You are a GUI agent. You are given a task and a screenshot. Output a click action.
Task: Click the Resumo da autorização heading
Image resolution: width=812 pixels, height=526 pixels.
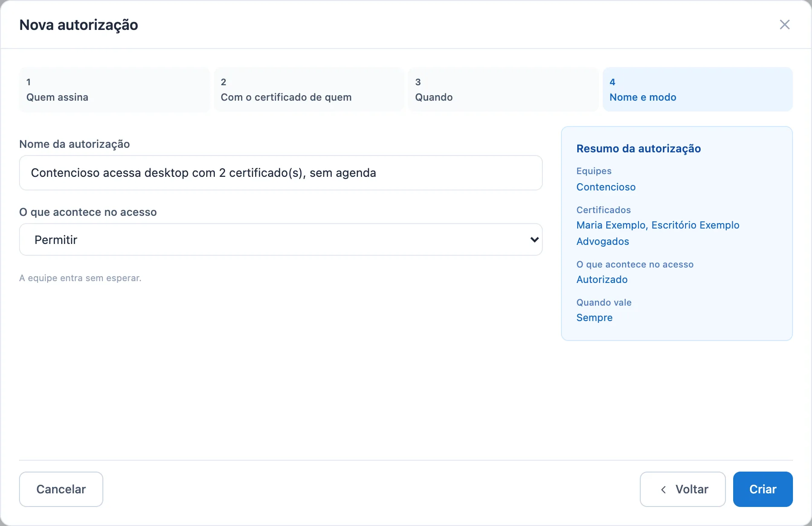638,149
